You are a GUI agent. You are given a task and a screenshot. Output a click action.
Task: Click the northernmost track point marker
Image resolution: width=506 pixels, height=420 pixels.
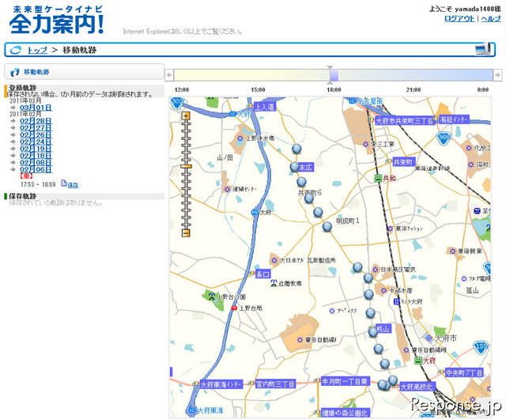point(297,149)
